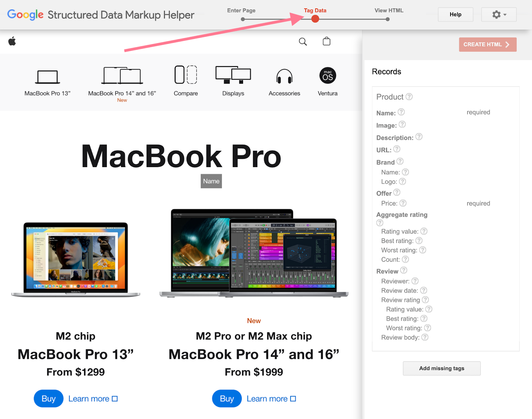Viewport: 532px width, 419px height.
Task: Open Compare navigation link
Action: tap(186, 94)
